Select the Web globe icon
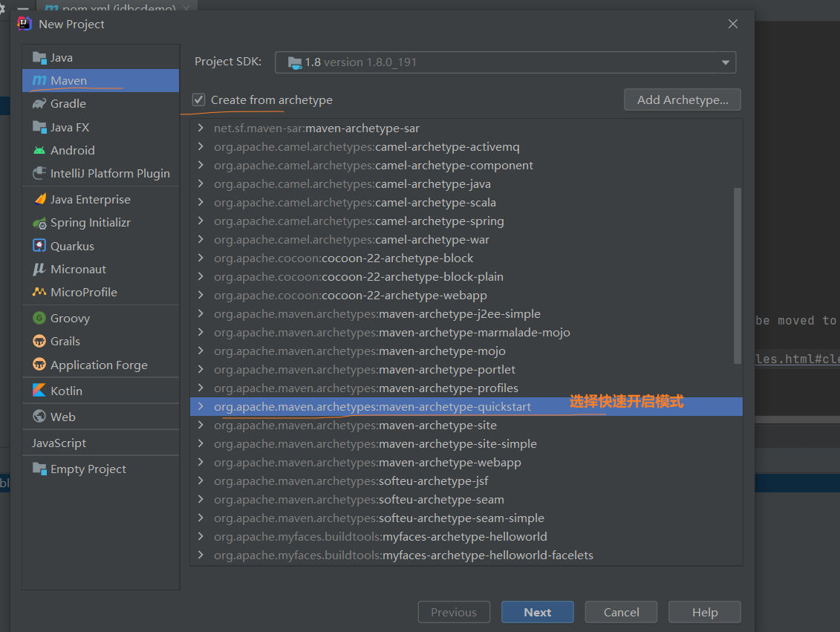Screen dimensions: 840x632 tap(39, 416)
